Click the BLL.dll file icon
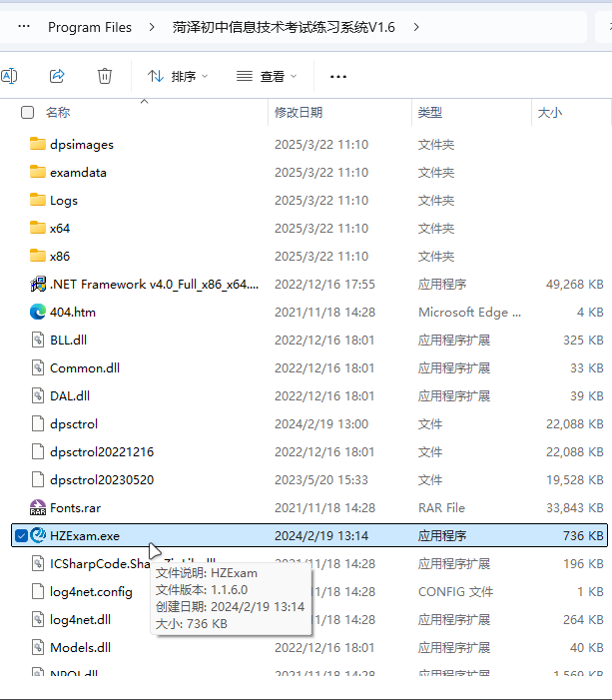This screenshot has width=612, height=700. [38, 340]
